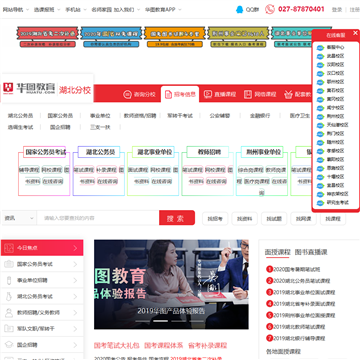
Task: Click the chat icon beside 汉阳校区
Action: pos(320,65)
